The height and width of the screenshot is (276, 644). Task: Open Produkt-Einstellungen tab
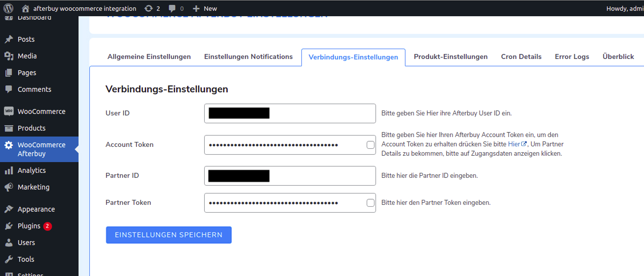[x=451, y=56]
